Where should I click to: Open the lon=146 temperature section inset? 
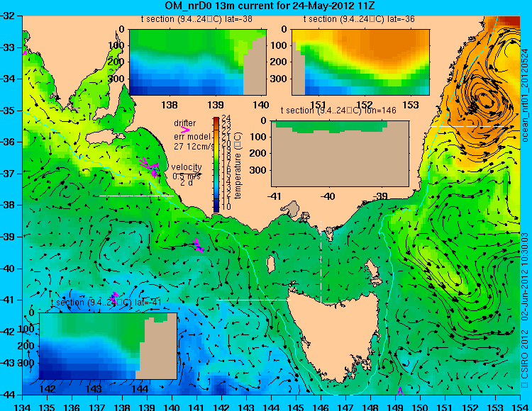coord(340,154)
